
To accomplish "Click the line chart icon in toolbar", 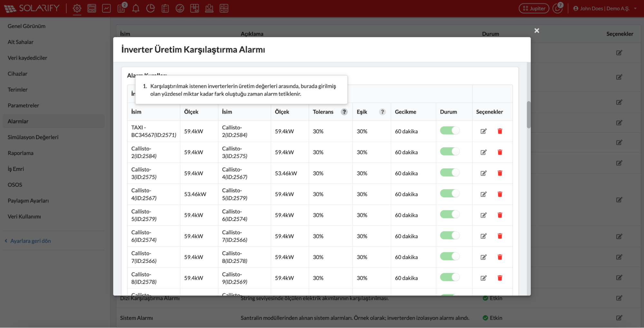I will point(106,8).
